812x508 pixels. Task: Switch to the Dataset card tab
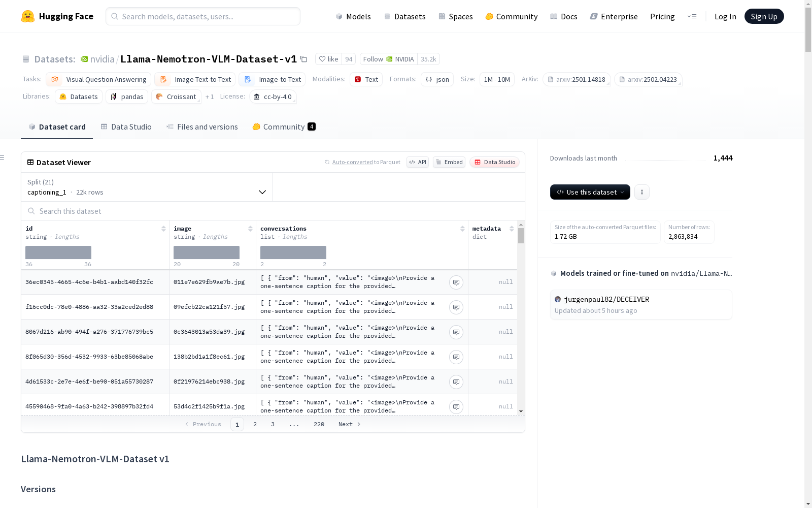point(57,126)
